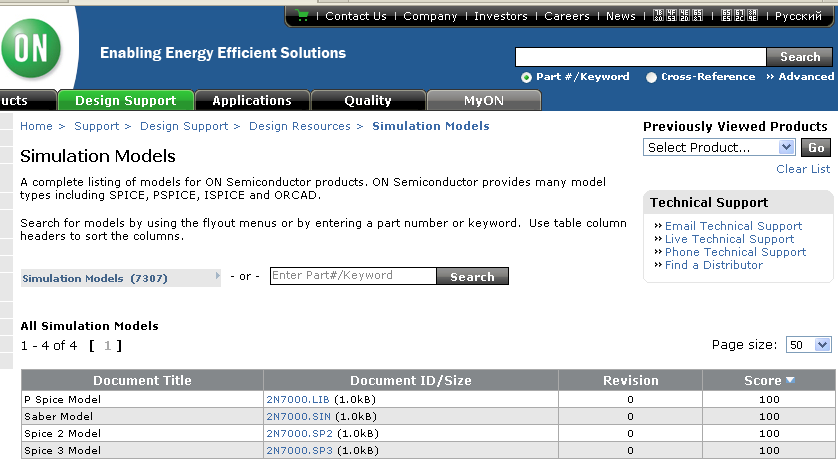Sort by Document Title column
Screen dimensions: 838x467
(x=142, y=380)
